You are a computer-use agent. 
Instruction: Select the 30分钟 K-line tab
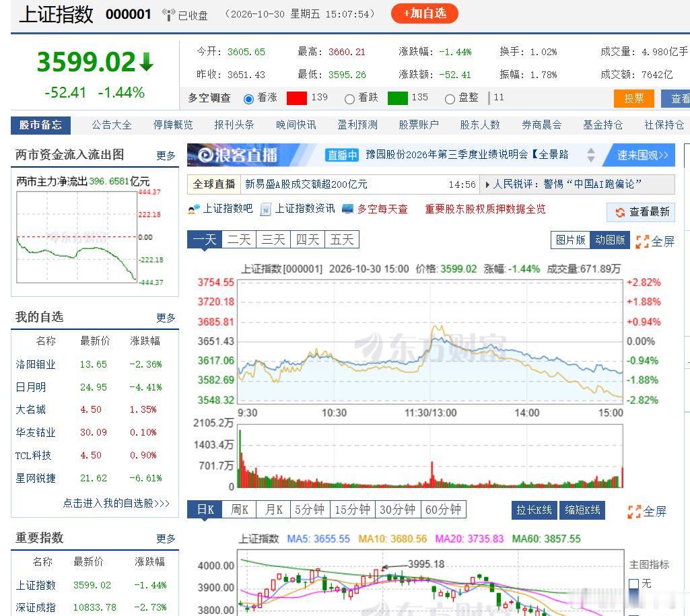398,510
